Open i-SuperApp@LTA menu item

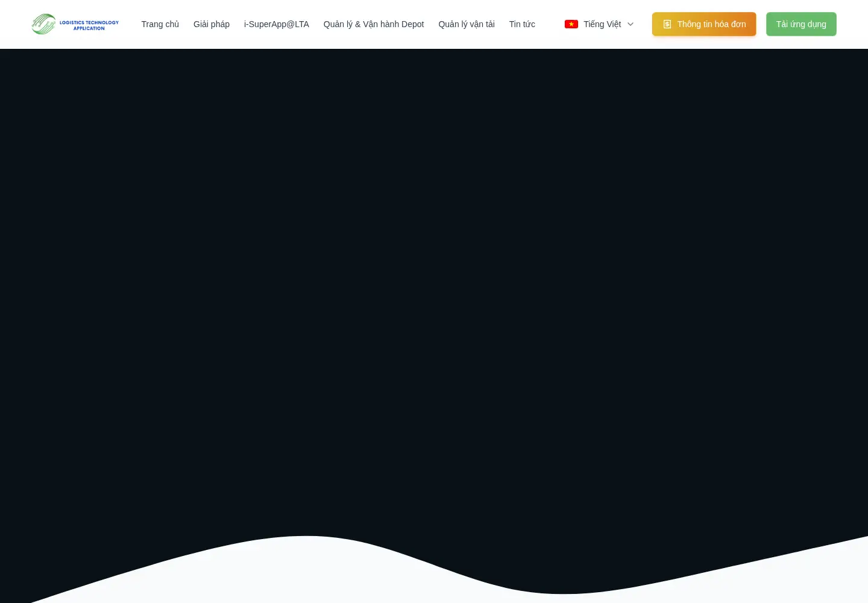[277, 24]
